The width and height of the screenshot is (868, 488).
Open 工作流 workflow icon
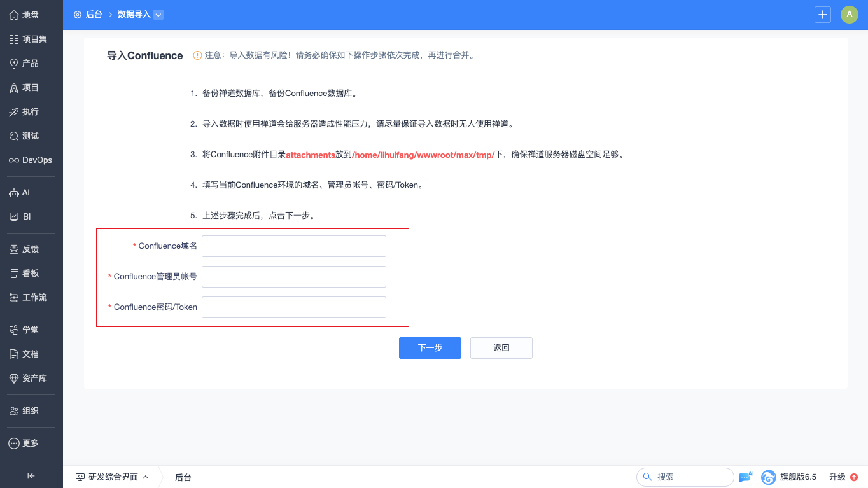tap(14, 297)
